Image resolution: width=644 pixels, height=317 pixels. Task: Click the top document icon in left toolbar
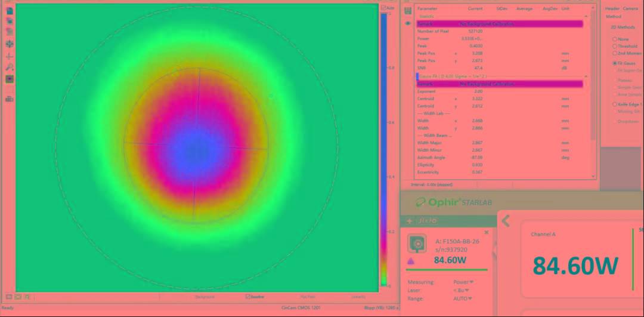coord(10,9)
